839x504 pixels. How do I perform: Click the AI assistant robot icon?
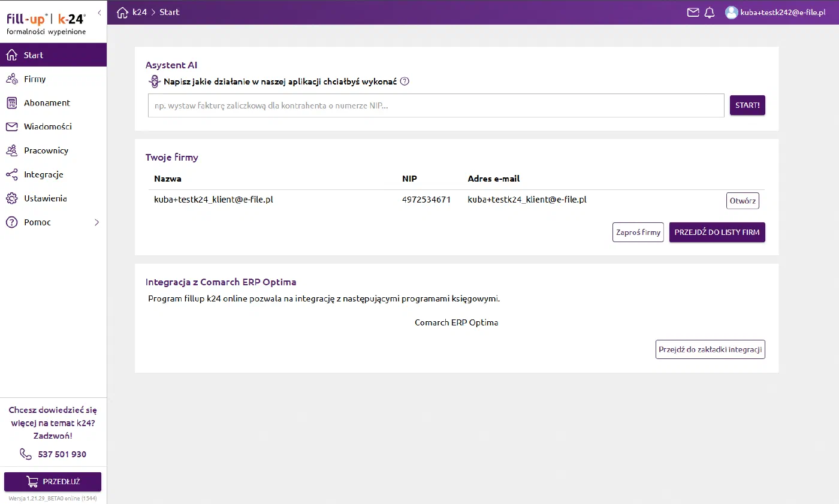click(x=155, y=82)
